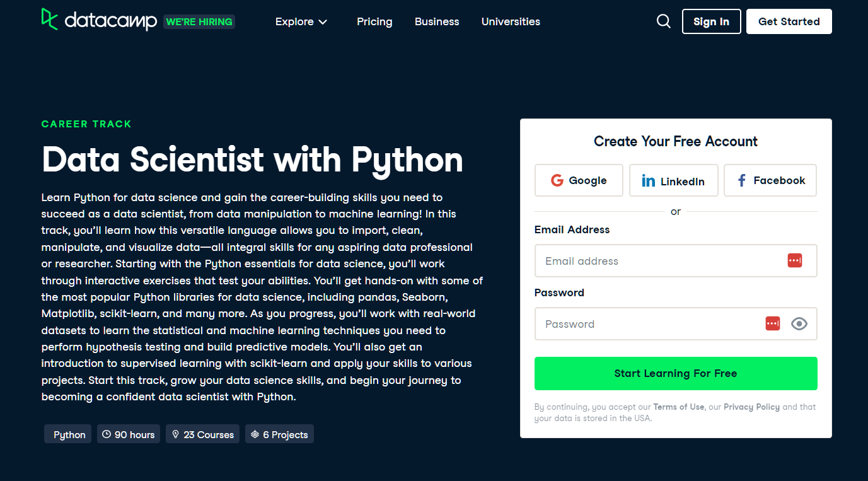The image size is (868, 481).
Task: Click the WE'RE HIRING badge
Action: 199,21
